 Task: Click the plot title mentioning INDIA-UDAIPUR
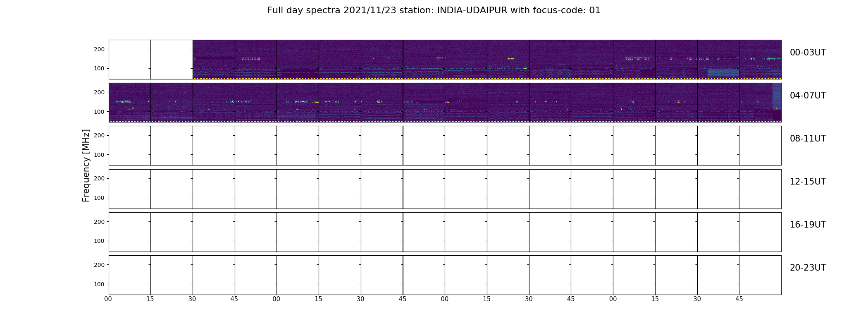point(434,10)
